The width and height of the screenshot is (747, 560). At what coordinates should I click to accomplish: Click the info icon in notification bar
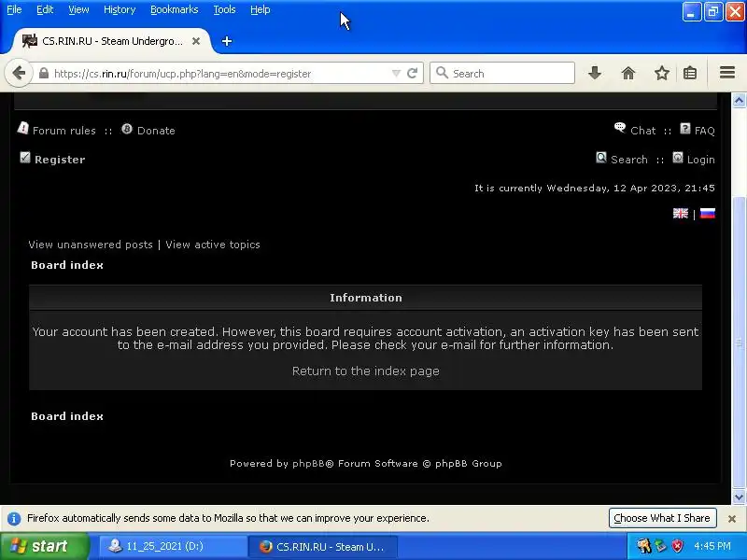14,519
